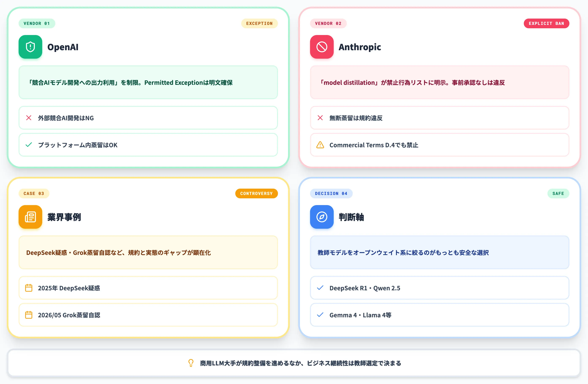Click the CONTROVERSY badge
This screenshot has height=384, width=588.
[x=256, y=193]
